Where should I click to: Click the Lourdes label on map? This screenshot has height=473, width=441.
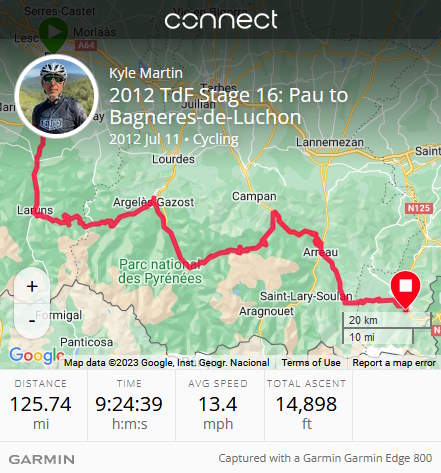[173, 159]
